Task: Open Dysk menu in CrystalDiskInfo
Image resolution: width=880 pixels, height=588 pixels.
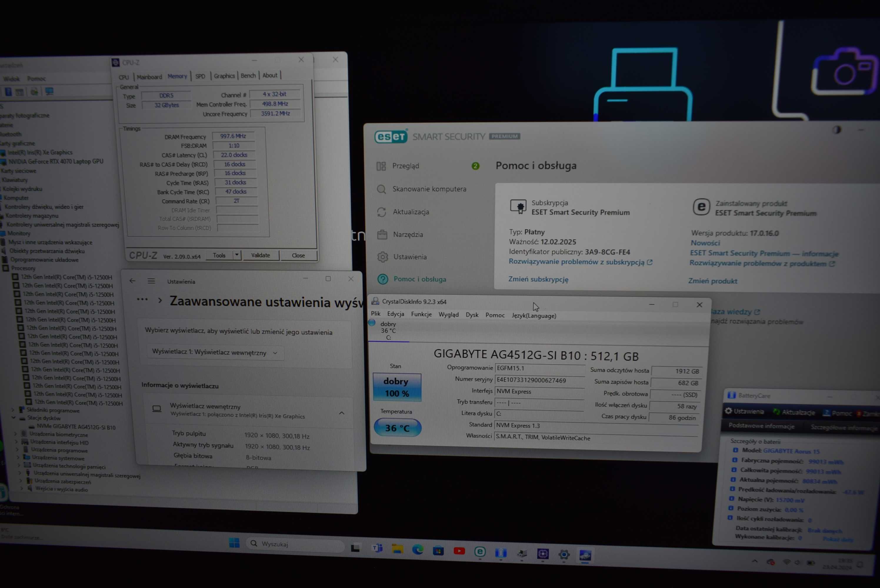Action: click(472, 315)
